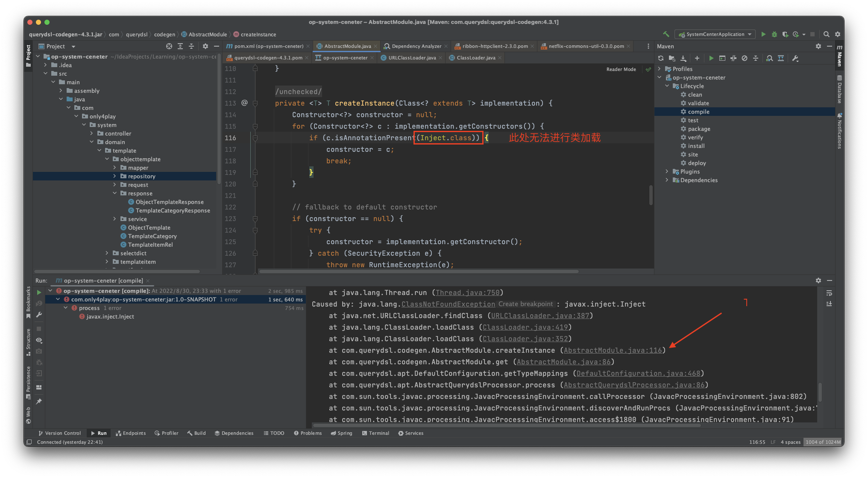Click console horizontal scrollbar
The width and height of the screenshot is (868, 478).
(x=507, y=425)
